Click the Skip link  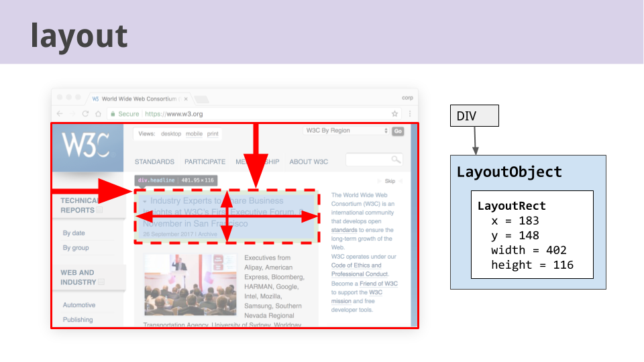(x=390, y=181)
